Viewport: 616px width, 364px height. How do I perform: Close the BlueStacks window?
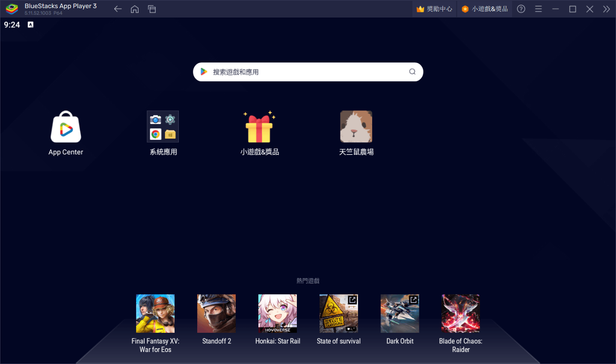(589, 9)
